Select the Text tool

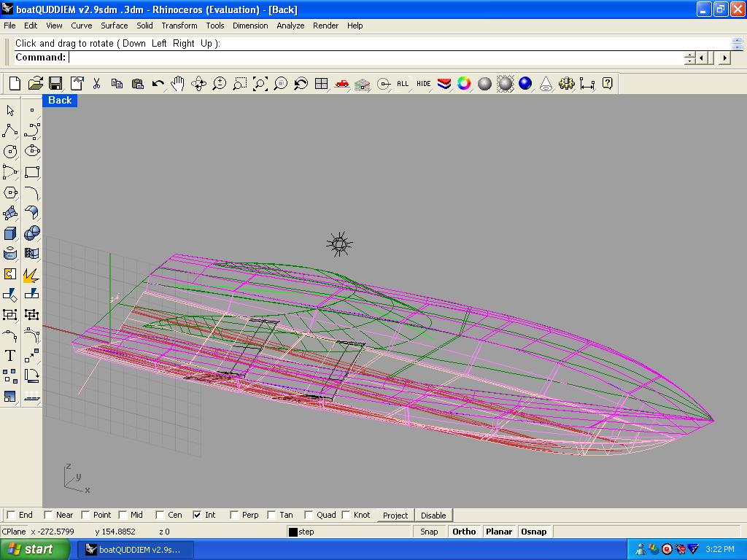tap(10, 356)
